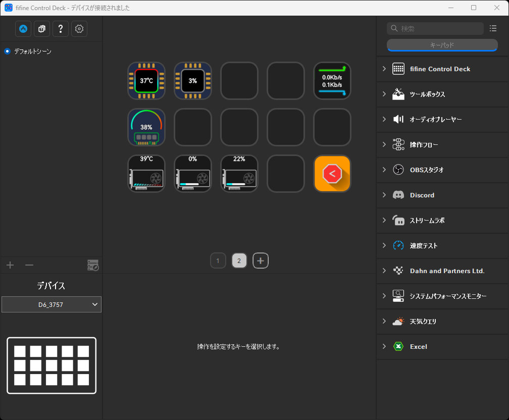Click the list view icon beside the search box

493,28
